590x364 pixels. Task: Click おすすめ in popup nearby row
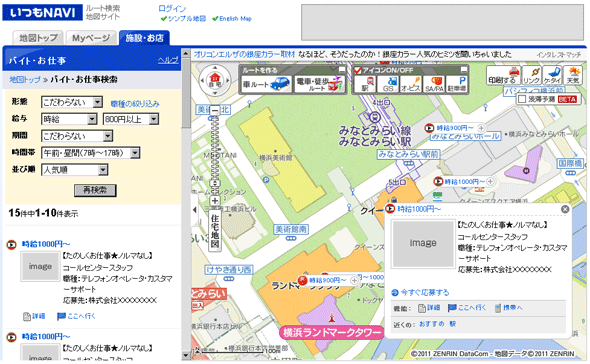432,324
